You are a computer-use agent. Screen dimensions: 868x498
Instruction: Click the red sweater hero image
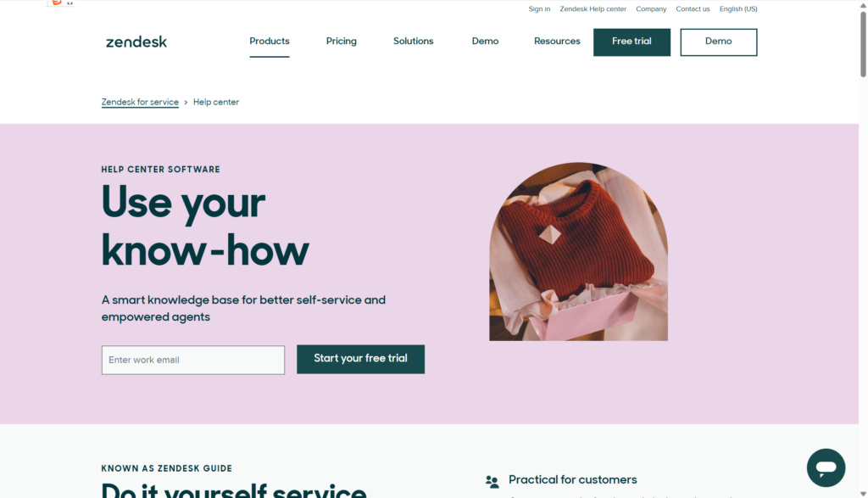pyautogui.click(x=578, y=251)
